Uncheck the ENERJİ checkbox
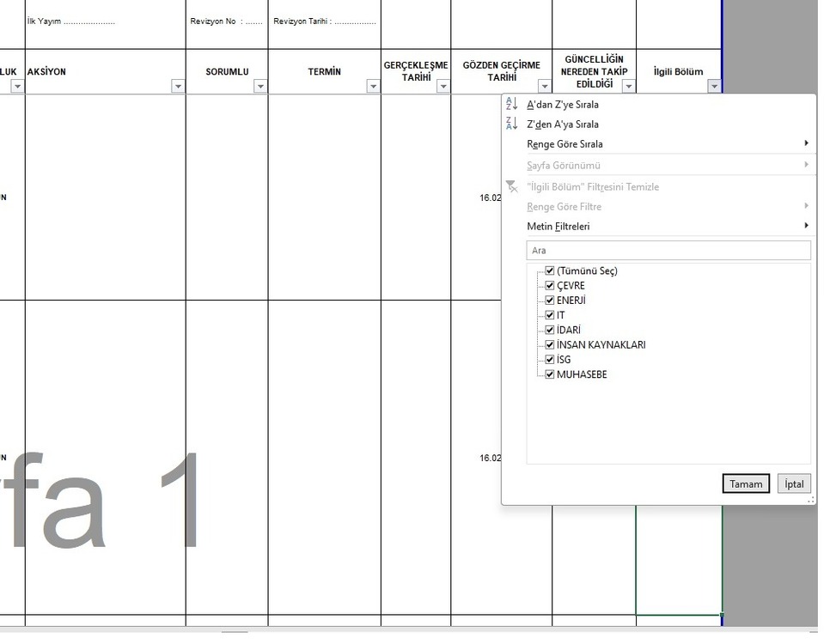This screenshot has width=836, height=644. click(x=550, y=301)
